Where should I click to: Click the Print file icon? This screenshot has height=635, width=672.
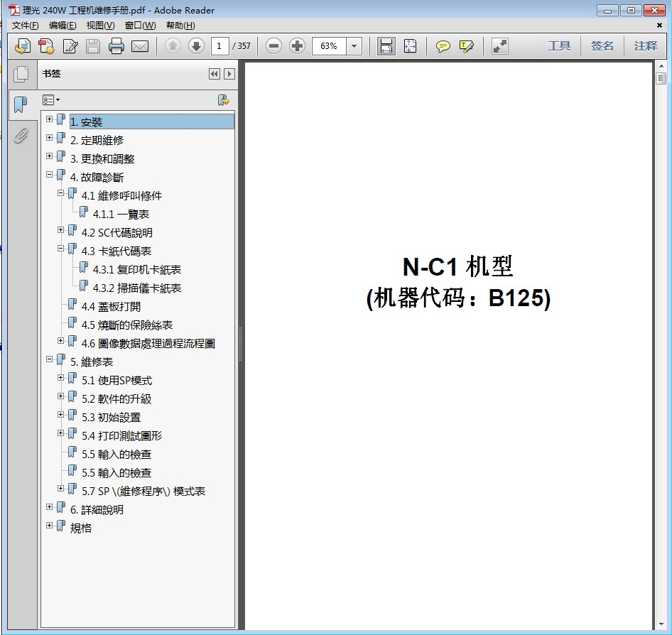point(116,46)
